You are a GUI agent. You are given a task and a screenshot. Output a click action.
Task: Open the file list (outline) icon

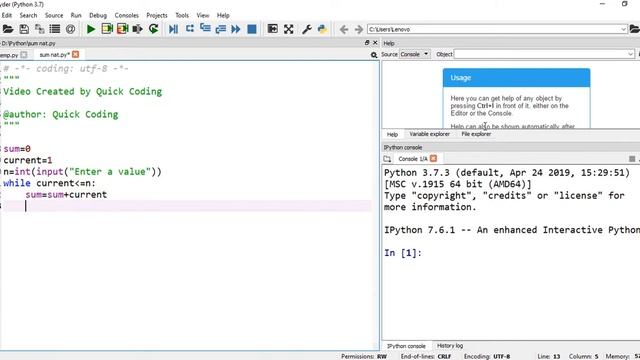[55, 29]
